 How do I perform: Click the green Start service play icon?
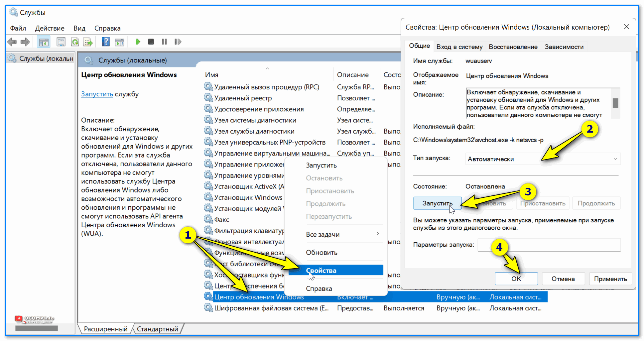pos(138,42)
